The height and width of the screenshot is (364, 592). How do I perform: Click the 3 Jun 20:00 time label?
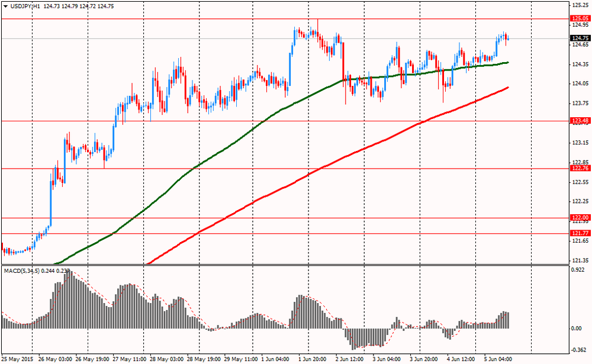tap(424, 359)
